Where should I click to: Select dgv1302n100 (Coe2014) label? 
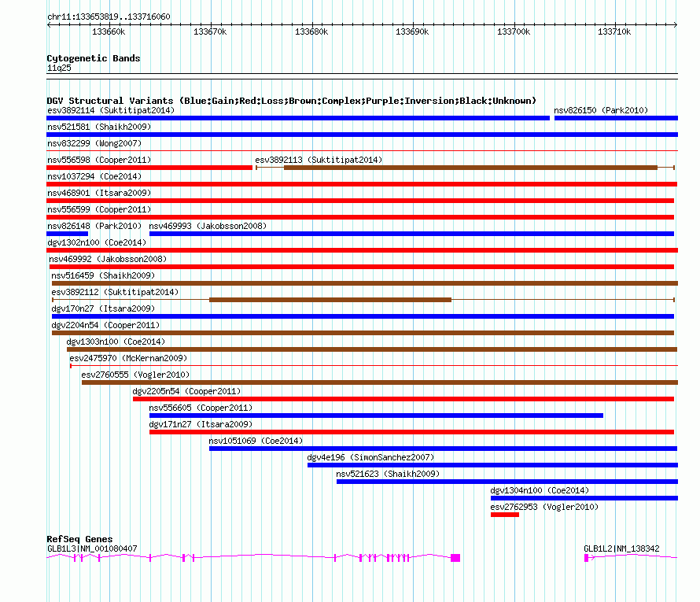[97, 242]
